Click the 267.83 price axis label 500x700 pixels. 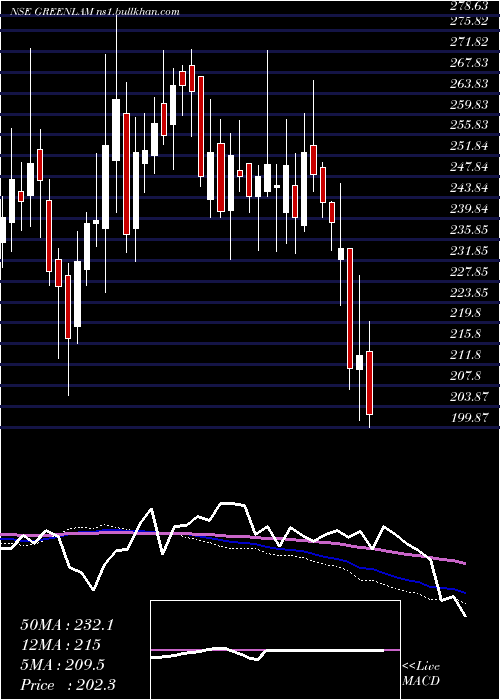468,62
